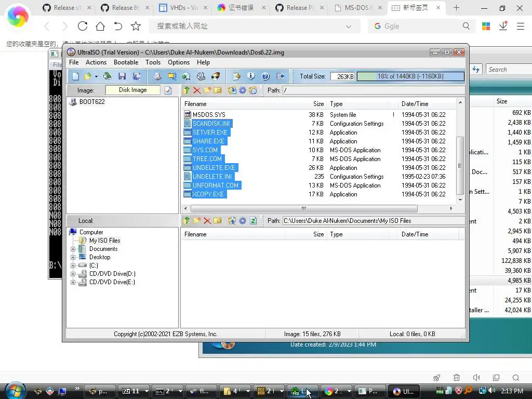Screen dimensions: 532x399
Task: Click the gear Properties icon in image pane
Action: click(243, 90)
